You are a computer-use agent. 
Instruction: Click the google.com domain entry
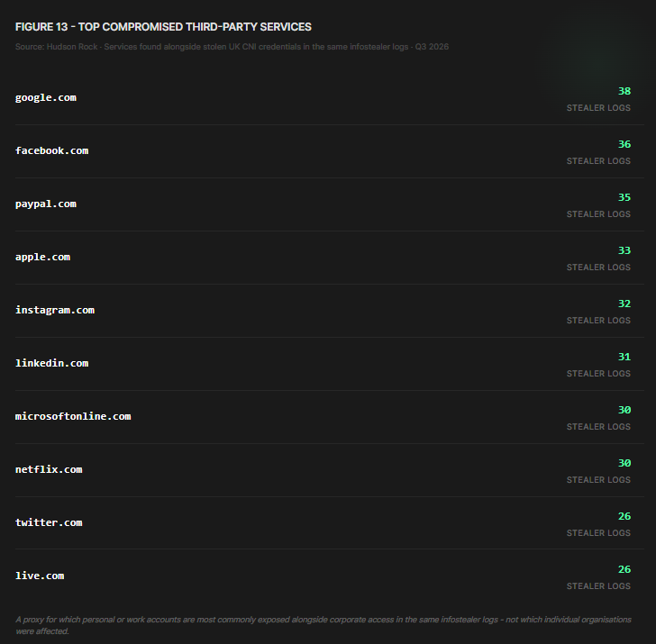point(46,98)
